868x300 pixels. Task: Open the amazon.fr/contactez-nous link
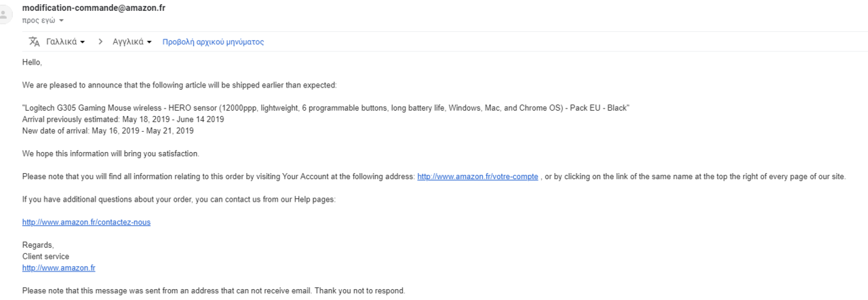[x=86, y=222]
